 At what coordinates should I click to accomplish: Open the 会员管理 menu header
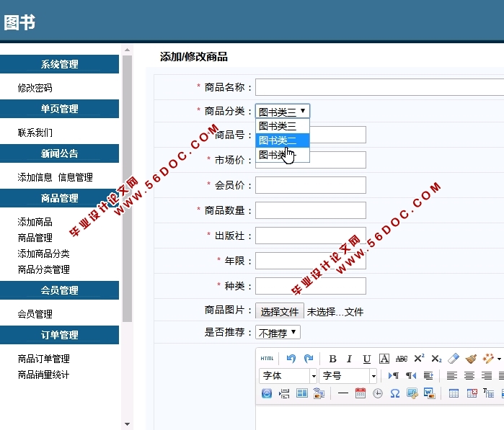point(59,290)
